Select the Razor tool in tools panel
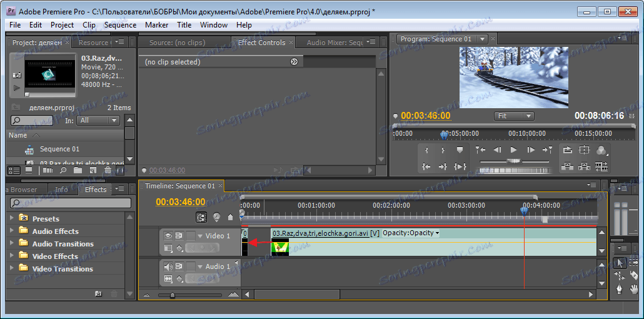Viewport: 644px width, 319px height. pyautogui.click(x=633, y=275)
